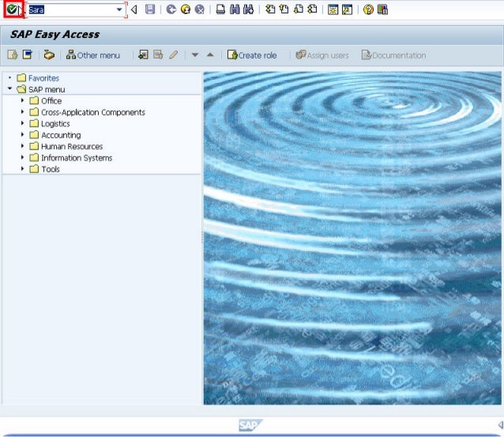Open Help via question mark icon

[368, 9]
